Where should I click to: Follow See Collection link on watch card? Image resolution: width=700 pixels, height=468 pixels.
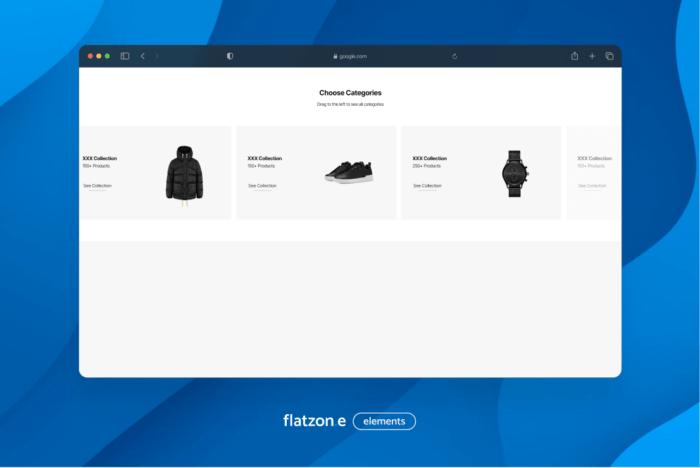[427, 186]
